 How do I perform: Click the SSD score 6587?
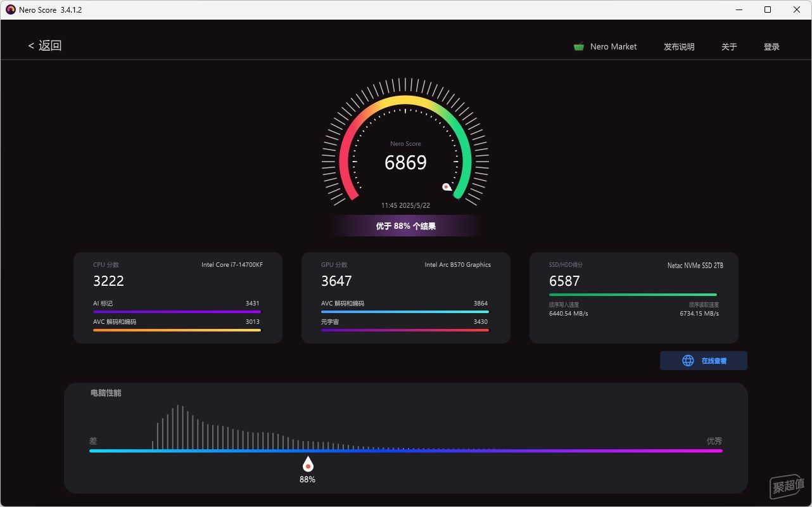(x=564, y=281)
